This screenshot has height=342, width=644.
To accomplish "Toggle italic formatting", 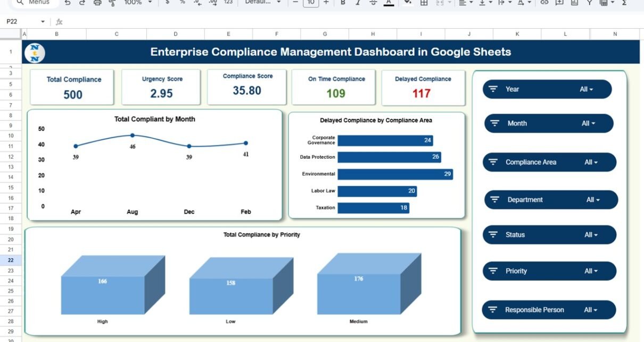I will [x=358, y=3].
